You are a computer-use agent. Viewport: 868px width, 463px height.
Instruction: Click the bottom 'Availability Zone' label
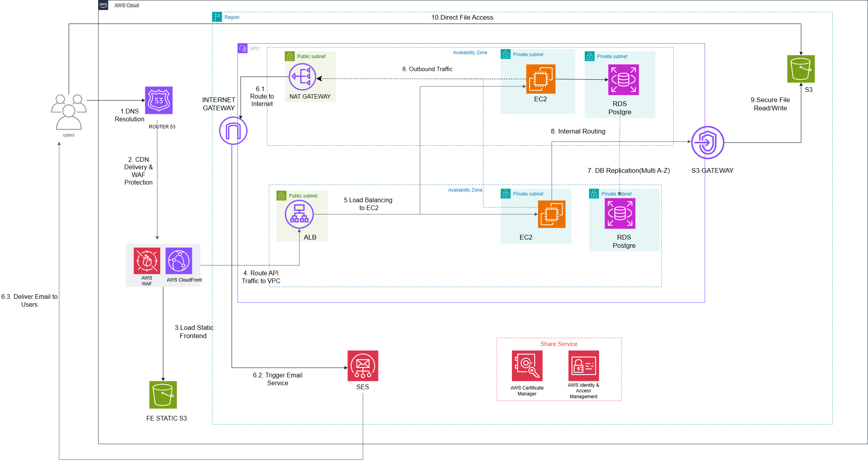(x=465, y=190)
